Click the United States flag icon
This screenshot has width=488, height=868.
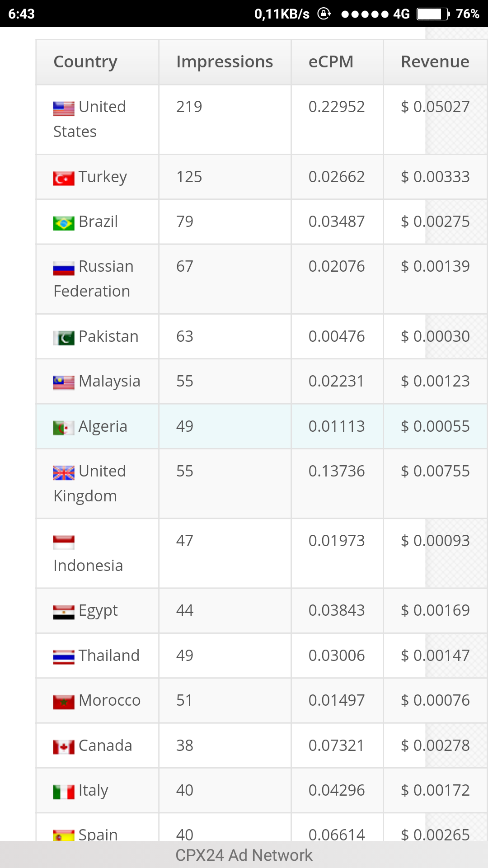click(64, 108)
